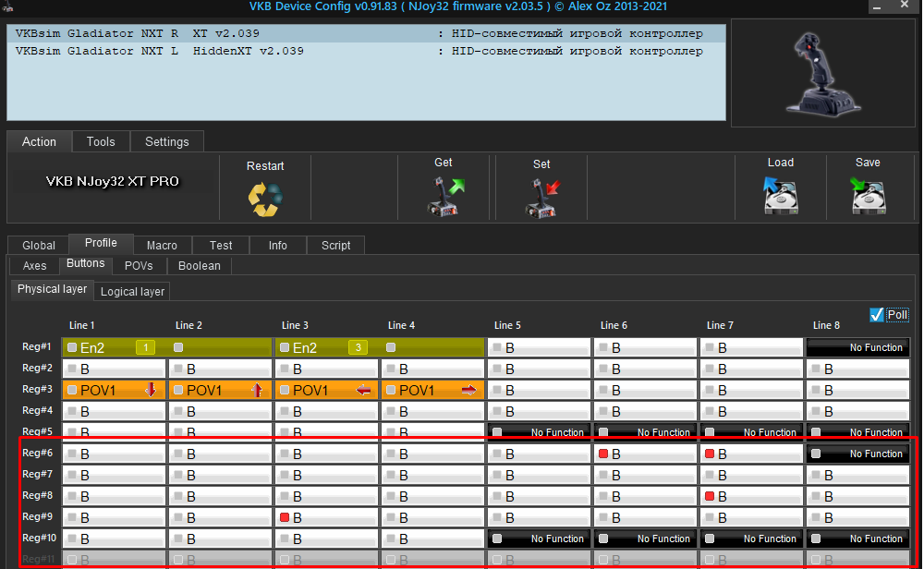Click red indicator in Reg#6 Line 6
The image size is (924, 569).
(603, 454)
